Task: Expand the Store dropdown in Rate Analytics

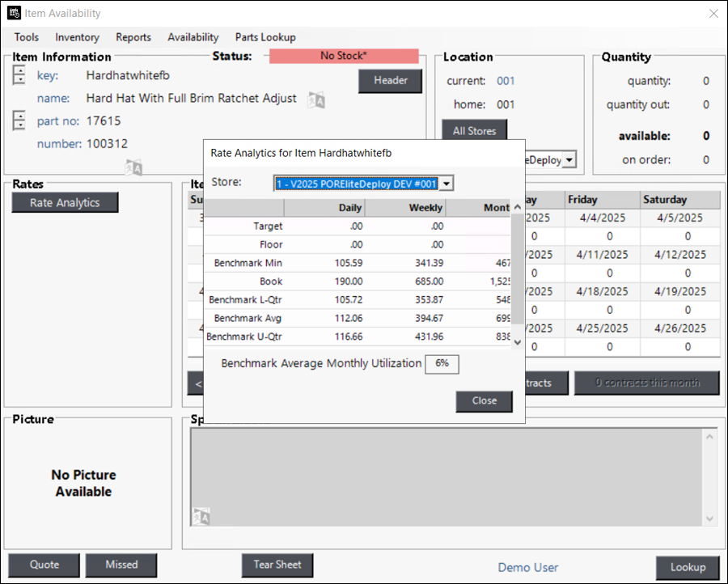Action: (447, 184)
